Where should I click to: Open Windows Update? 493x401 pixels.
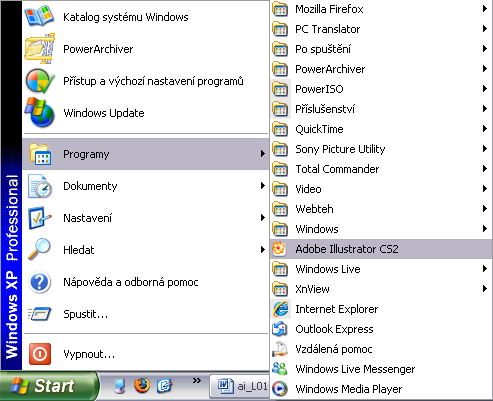click(145, 113)
